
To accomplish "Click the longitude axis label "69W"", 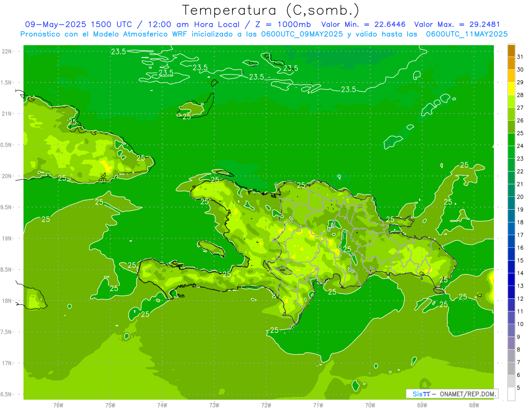I will pyautogui.click(x=422, y=405).
